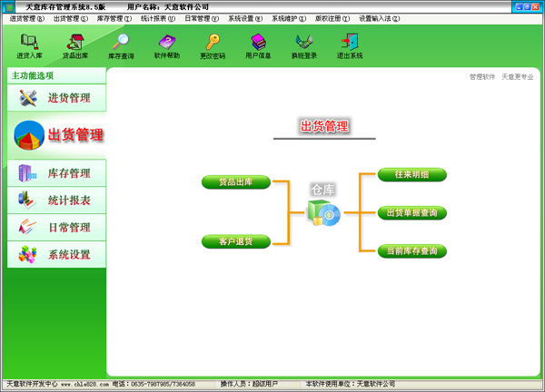Image resolution: width=545 pixels, height=392 pixels.
Task: Click the green 货品出库 button
Action: point(235,182)
